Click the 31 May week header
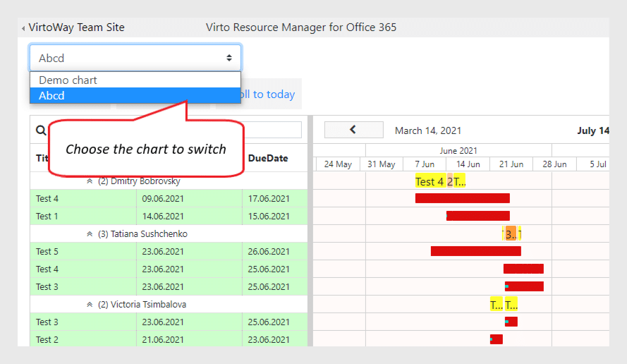 pyautogui.click(x=381, y=164)
